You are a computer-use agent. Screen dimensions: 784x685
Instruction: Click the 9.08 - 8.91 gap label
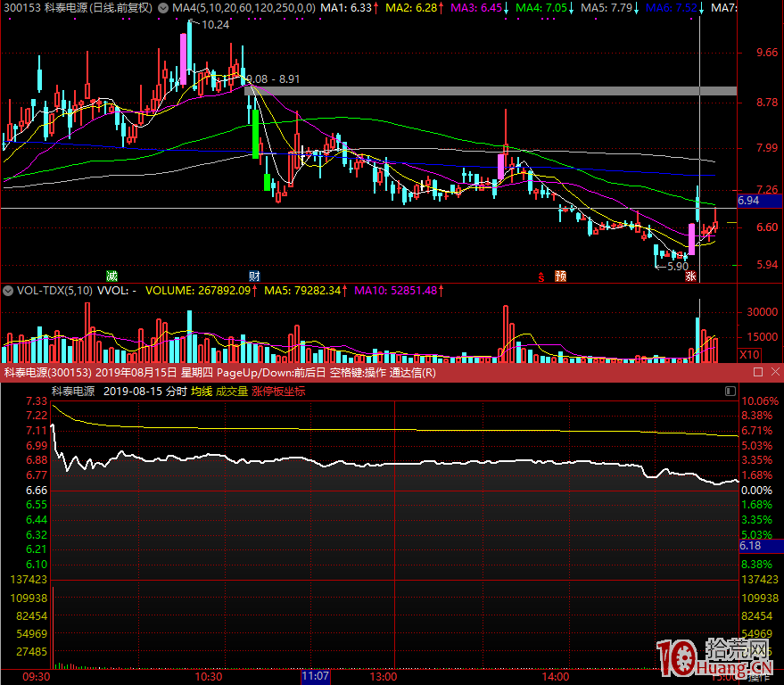273,79
